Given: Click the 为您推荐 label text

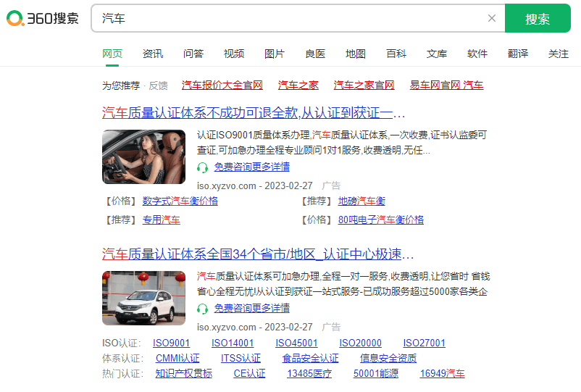Looking at the screenshot, I should click(x=121, y=86).
